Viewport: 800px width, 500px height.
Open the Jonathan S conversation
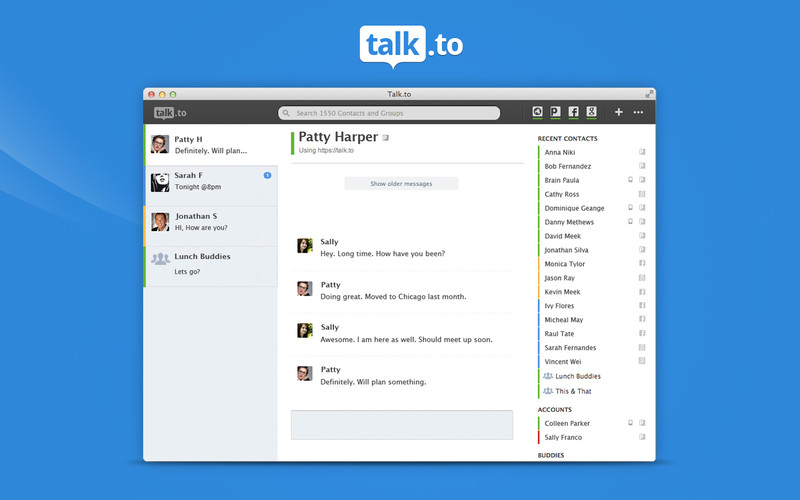[x=211, y=226]
